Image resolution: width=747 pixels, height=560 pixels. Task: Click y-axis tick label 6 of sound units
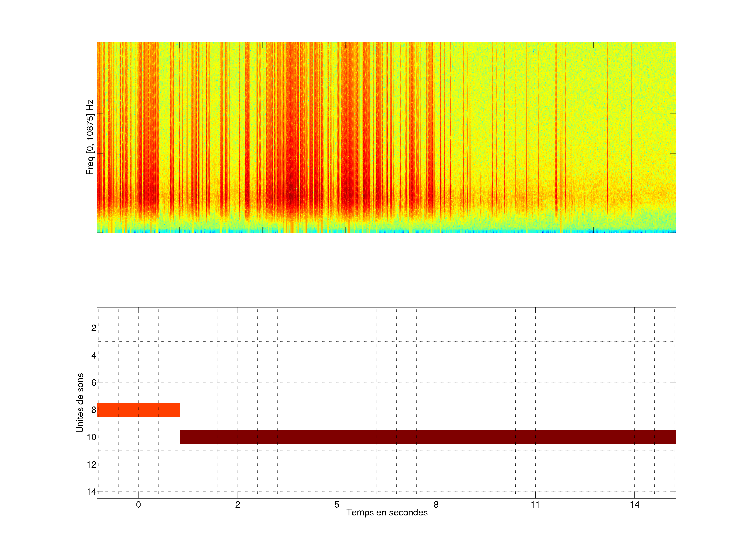click(94, 382)
